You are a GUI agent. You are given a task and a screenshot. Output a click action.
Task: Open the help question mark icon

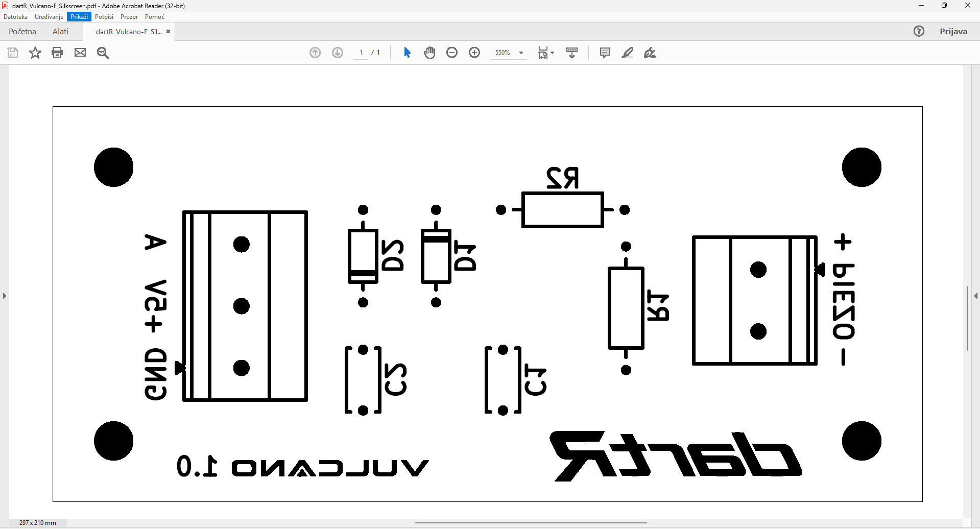pyautogui.click(x=919, y=32)
